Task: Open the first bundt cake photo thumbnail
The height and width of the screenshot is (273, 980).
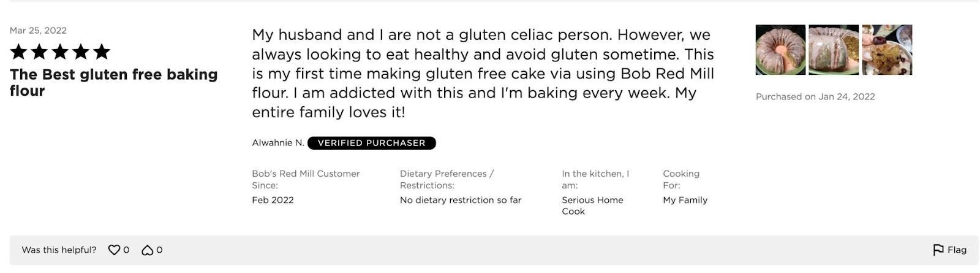Action: click(x=780, y=50)
